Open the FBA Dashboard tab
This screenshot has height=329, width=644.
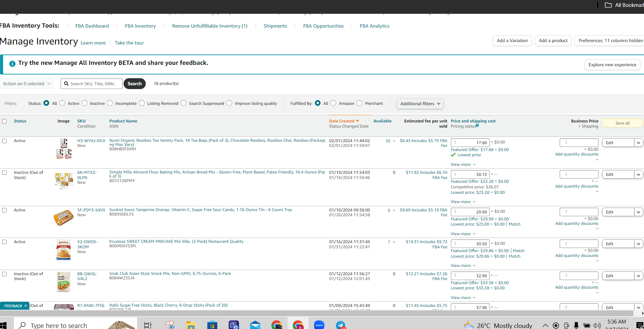[92, 26]
